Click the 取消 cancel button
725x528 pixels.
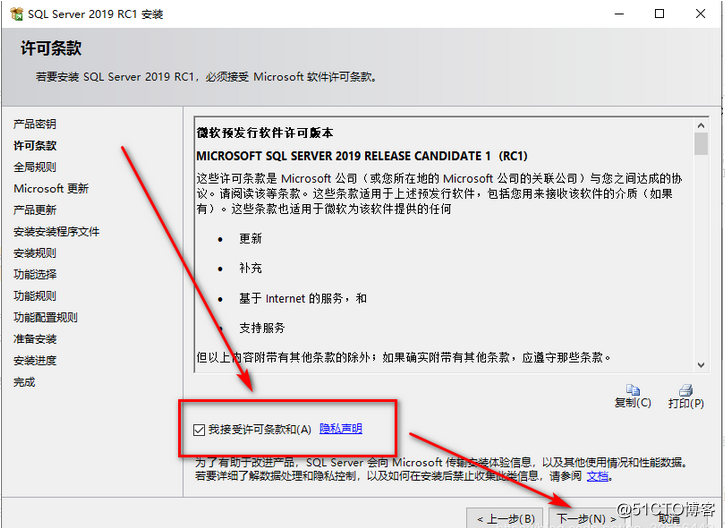(x=669, y=519)
